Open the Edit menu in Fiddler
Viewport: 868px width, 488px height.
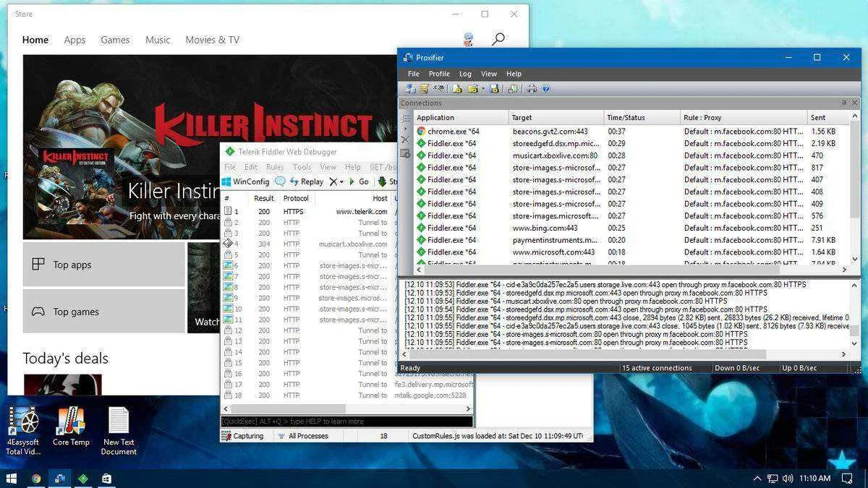250,167
